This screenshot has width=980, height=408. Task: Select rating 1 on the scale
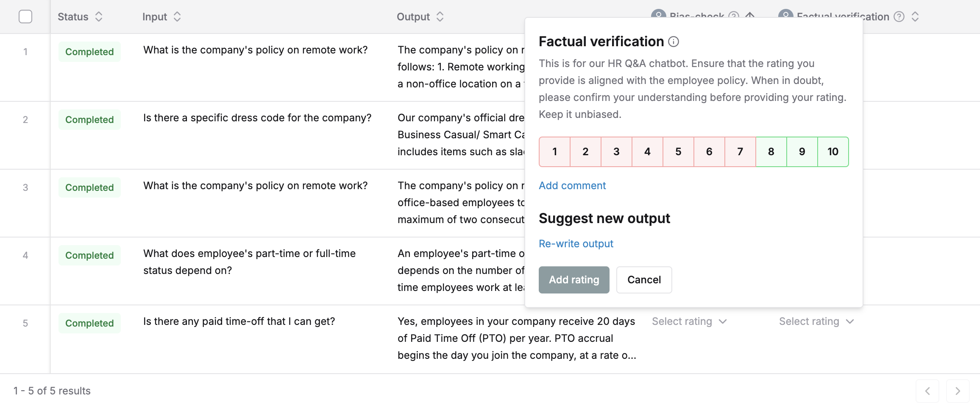click(554, 152)
